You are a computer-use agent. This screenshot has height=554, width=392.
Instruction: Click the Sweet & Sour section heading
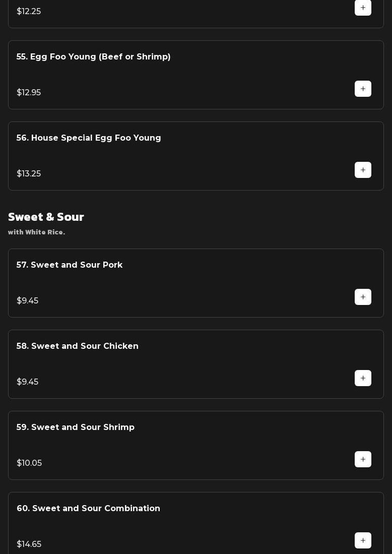(x=46, y=217)
